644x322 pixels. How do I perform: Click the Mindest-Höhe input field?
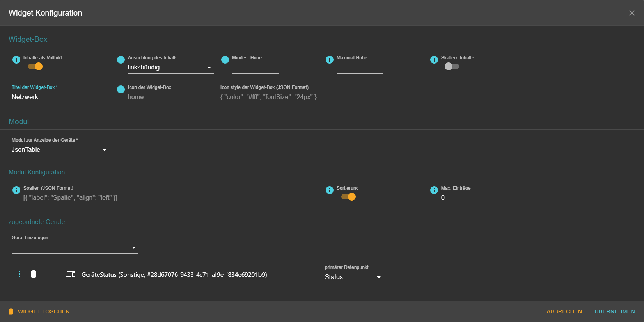pos(255,68)
